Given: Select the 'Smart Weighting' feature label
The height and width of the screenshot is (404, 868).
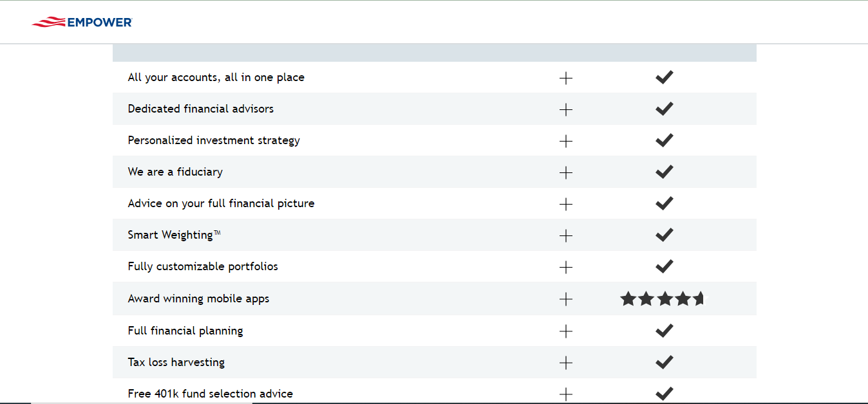Looking at the screenshot, I should (x=174, y=235).
